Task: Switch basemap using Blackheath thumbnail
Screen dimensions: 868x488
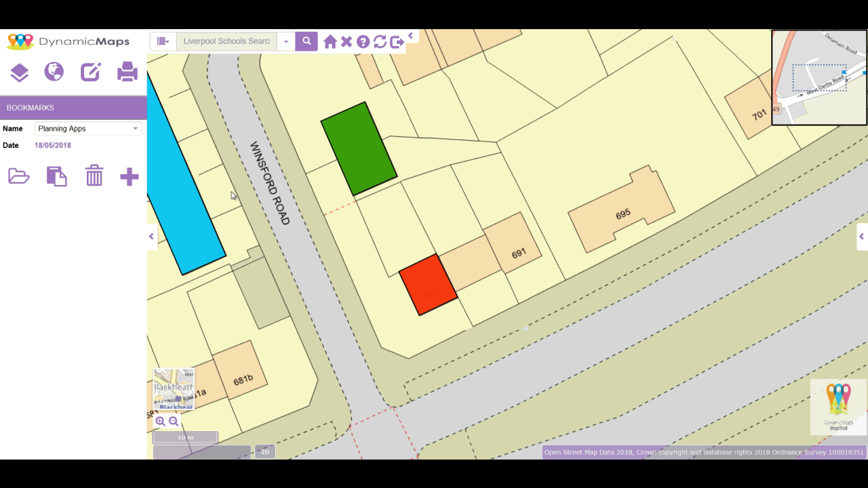Action: 174,389
